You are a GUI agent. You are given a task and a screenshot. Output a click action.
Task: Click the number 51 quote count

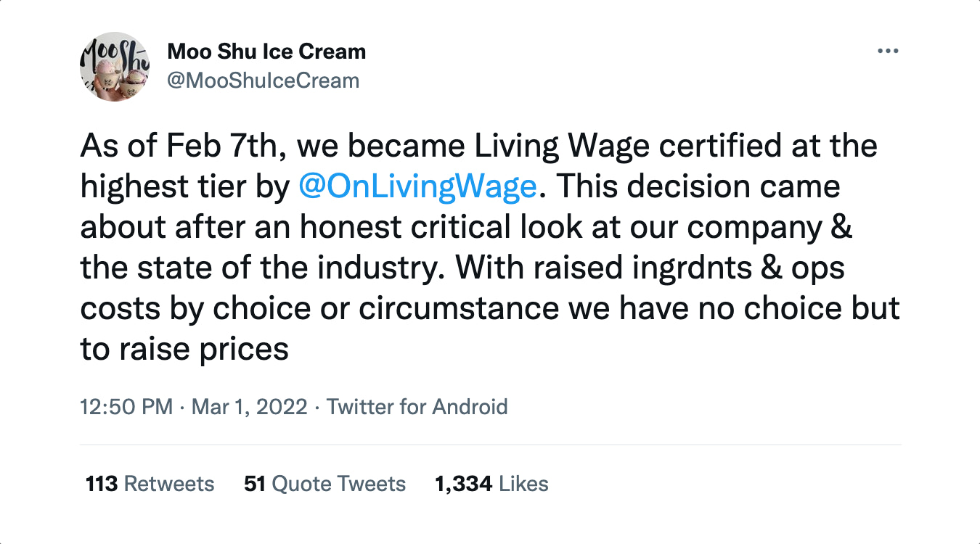click(254, 484)
